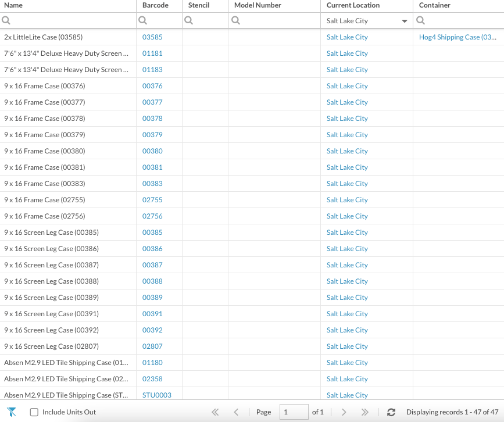
Task: Open barcode link 00389
Action: [x=152, y=298]
